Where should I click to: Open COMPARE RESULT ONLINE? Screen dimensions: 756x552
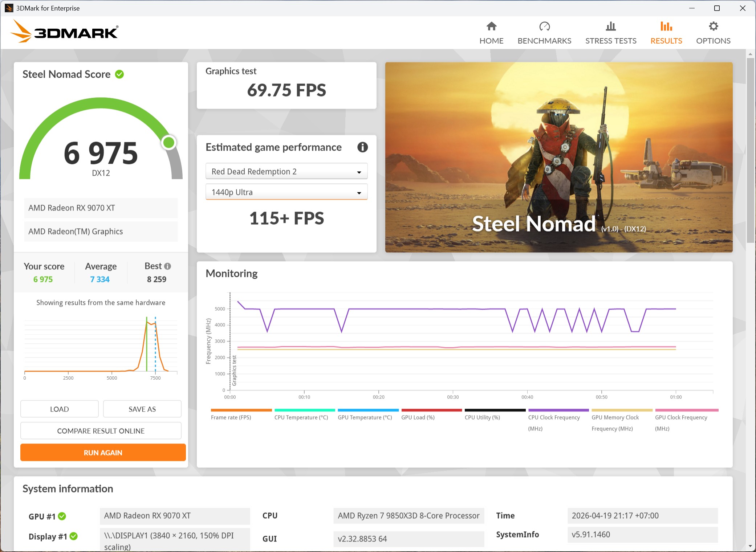(x=101, y=431)
